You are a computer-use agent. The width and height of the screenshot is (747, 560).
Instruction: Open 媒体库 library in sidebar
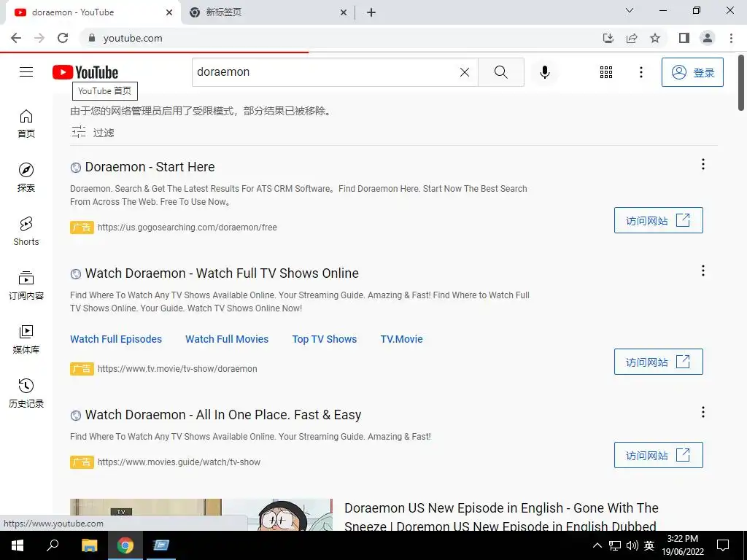pyautogui.click(x=26, y=340)
